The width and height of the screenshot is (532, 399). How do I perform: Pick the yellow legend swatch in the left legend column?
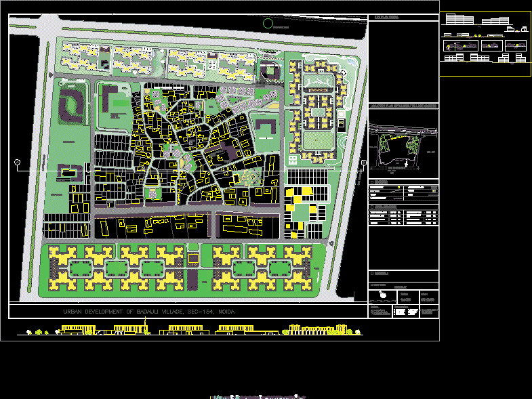click(398, 187)
